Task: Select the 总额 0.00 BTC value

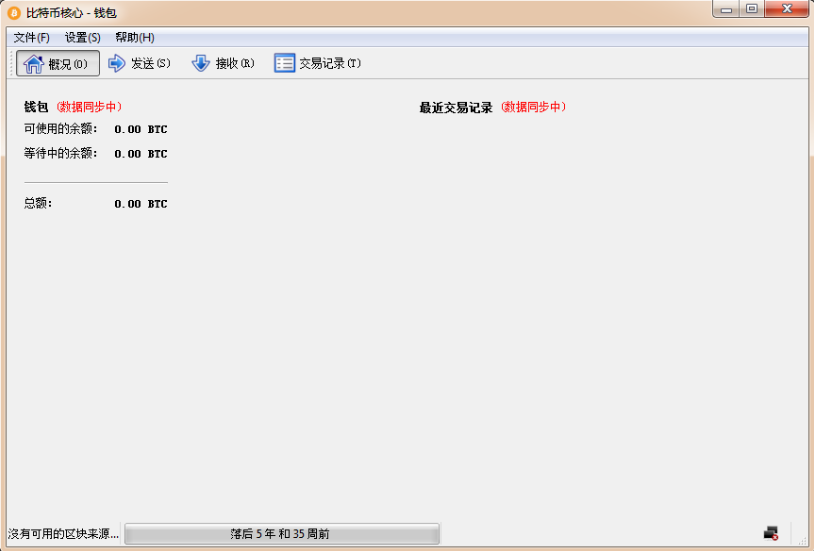Action: [x=140, y=204]
